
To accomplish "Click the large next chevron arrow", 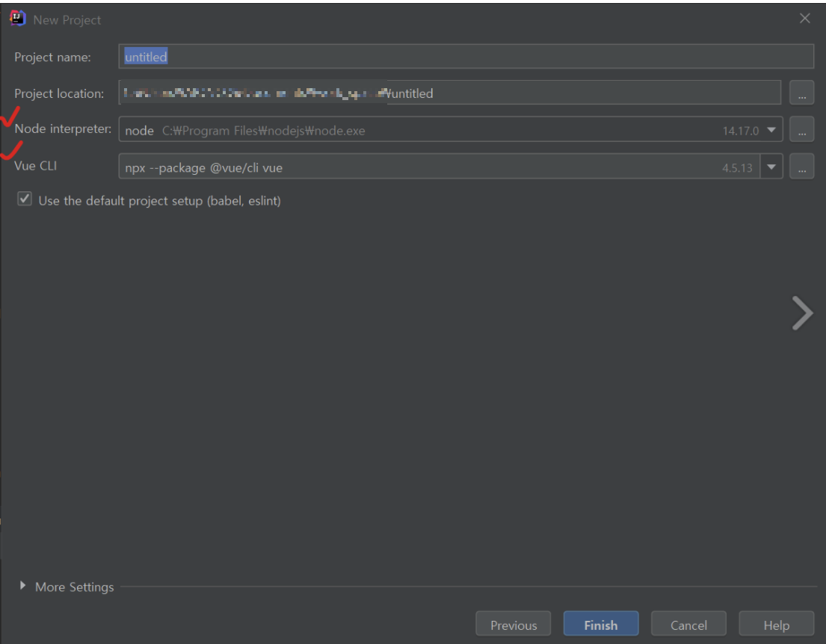I will (802, 313).
